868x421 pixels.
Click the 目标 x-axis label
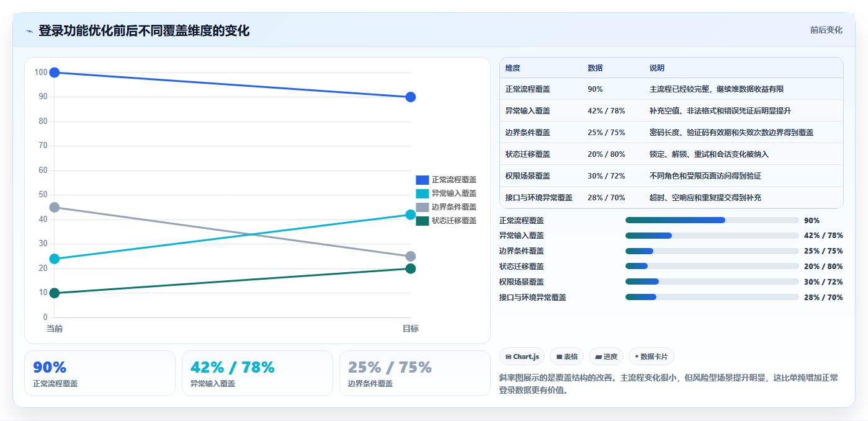point(411,329)
